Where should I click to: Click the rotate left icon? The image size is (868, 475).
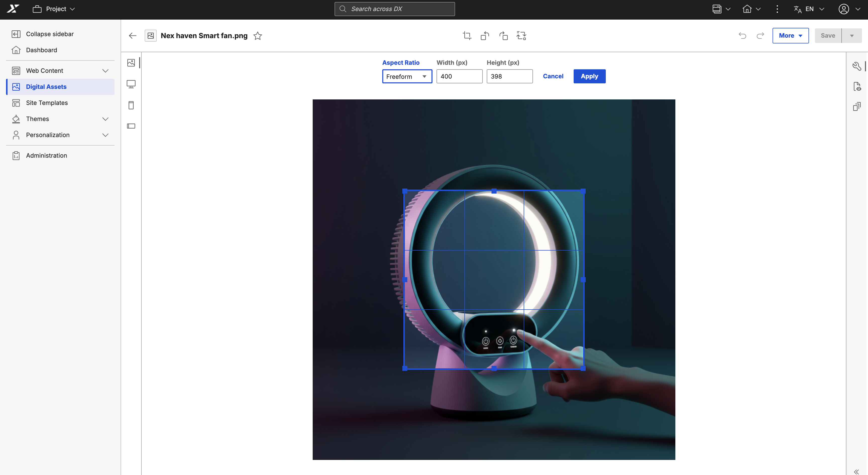click(x=485, y=35)
